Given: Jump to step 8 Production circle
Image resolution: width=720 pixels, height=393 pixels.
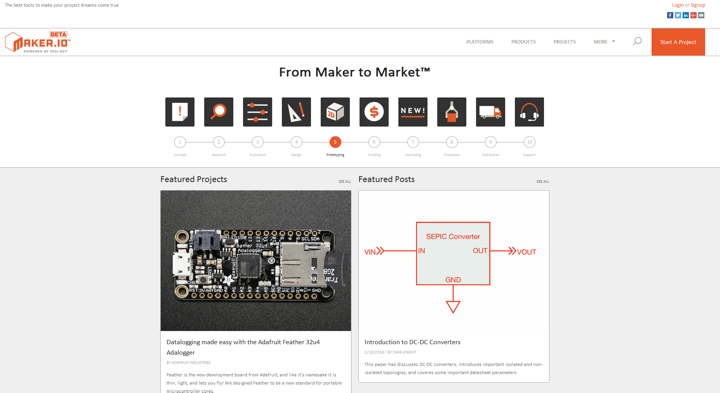Looking at the screenshot, I should point(451,142).
